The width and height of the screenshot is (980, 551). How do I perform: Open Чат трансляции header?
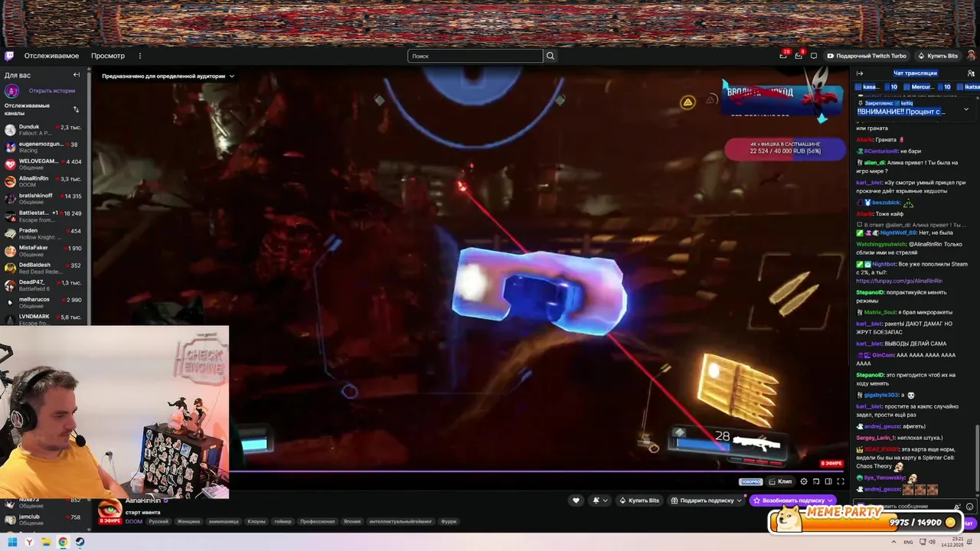(915, 73)
